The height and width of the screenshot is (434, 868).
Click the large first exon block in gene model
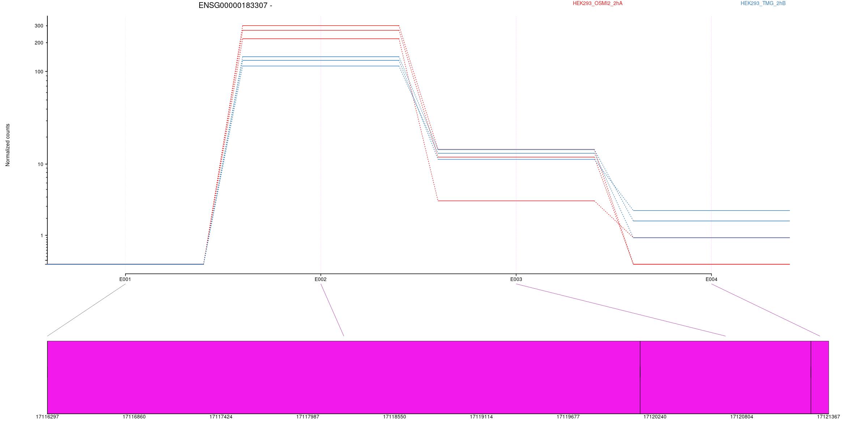(x=344, y=377)
